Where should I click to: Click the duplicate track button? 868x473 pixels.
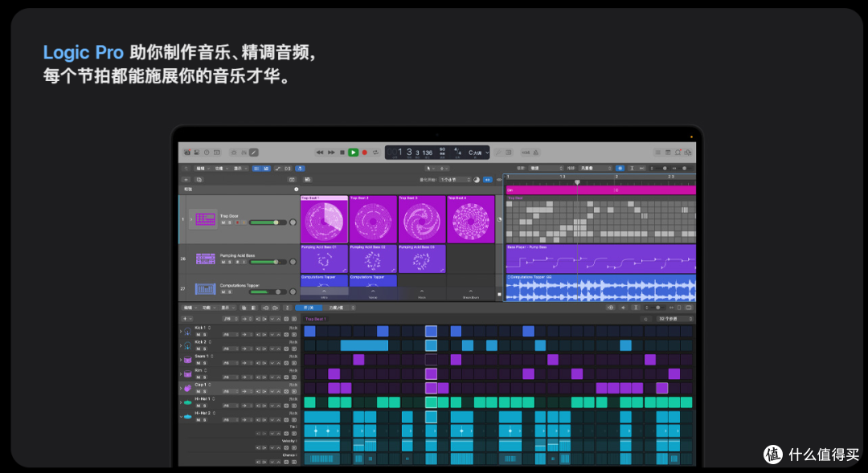[x=199, y=180]
